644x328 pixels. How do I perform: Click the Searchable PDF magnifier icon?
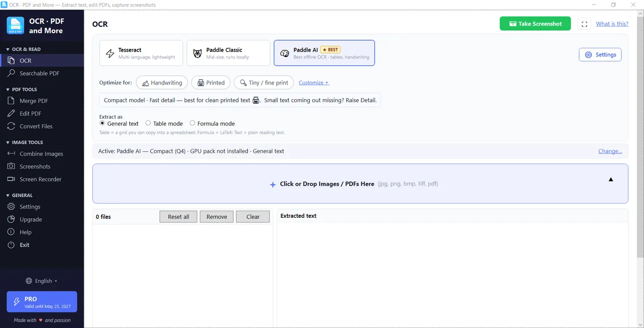(12, 73)
